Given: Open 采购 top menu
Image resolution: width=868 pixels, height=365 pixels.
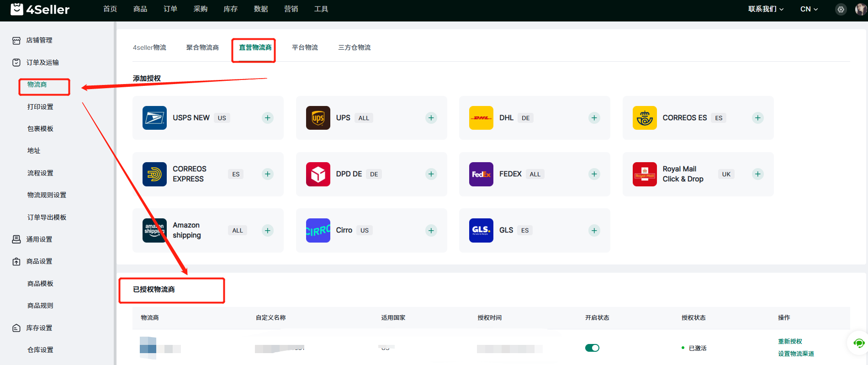Looking at the screenshot, I should pos(201,9).
